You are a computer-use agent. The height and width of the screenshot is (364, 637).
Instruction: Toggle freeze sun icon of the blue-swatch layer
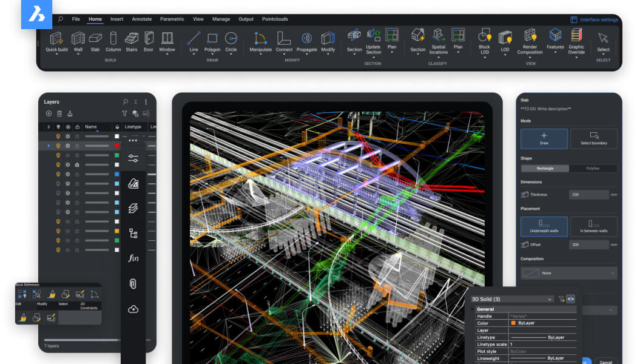point(67,174)
